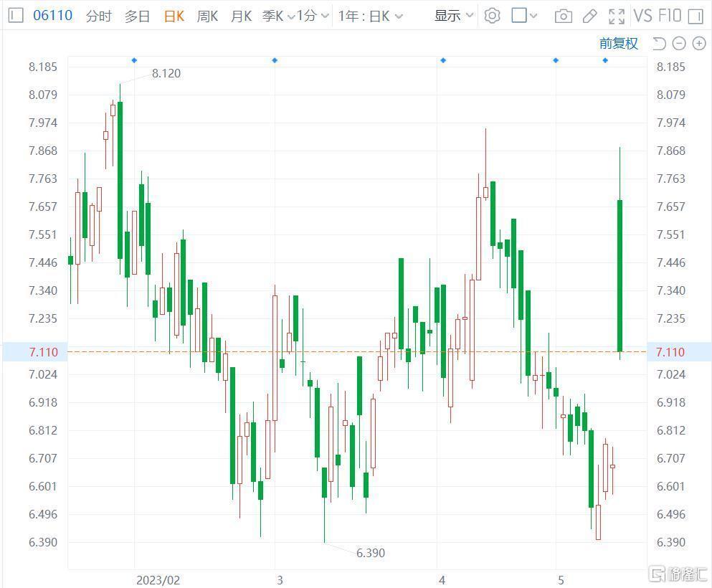Toggle the right side panel icon
712x588 pixels.
(696, 16)
